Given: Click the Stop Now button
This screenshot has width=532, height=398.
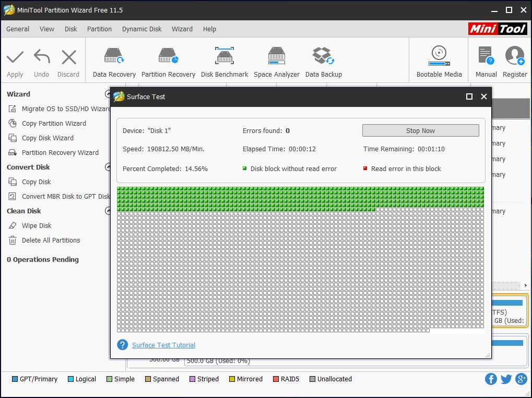Looking at the screenshot, I should [x=420, y=130].
